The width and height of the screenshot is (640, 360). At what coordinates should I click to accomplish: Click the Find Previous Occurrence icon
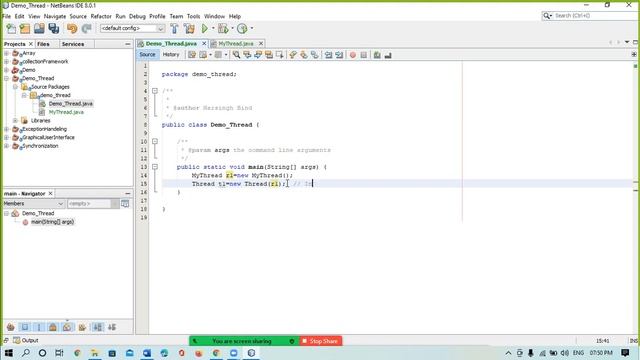coord(247,55)
